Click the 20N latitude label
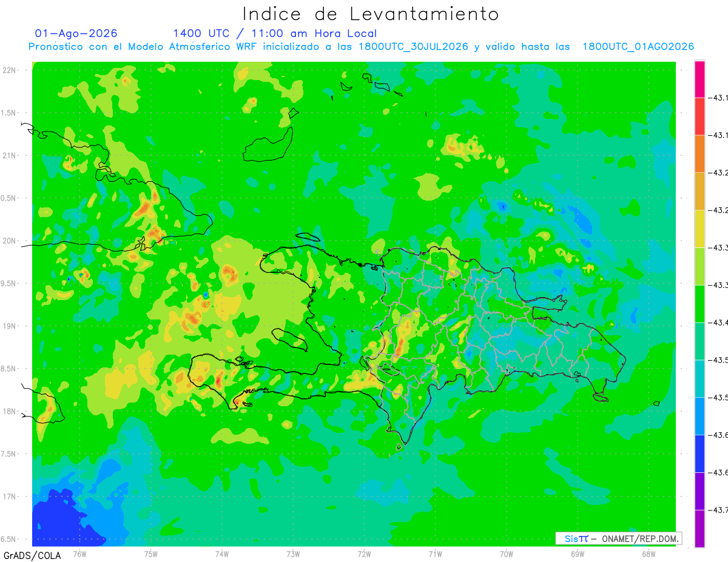The image size is (728, 562). pos(10,241)
